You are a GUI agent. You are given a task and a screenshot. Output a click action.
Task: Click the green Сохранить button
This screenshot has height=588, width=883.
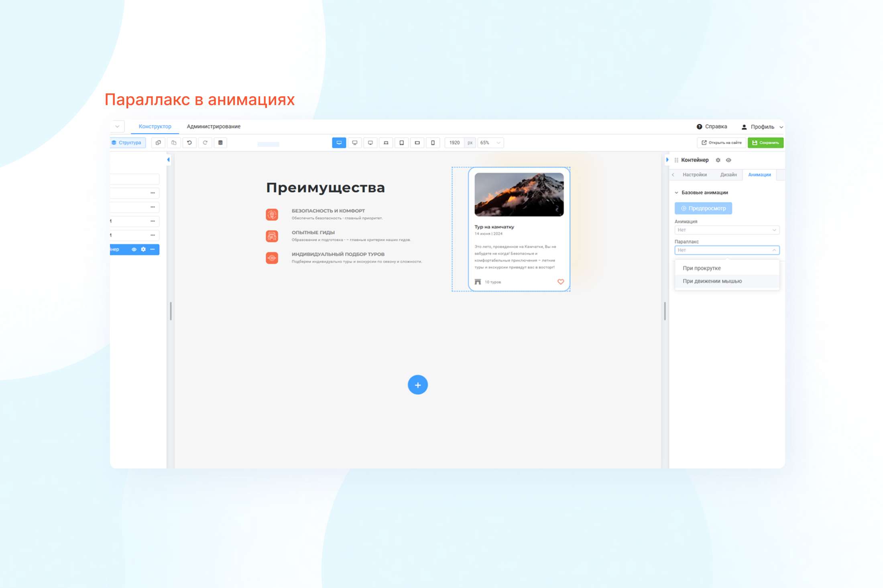765,143
